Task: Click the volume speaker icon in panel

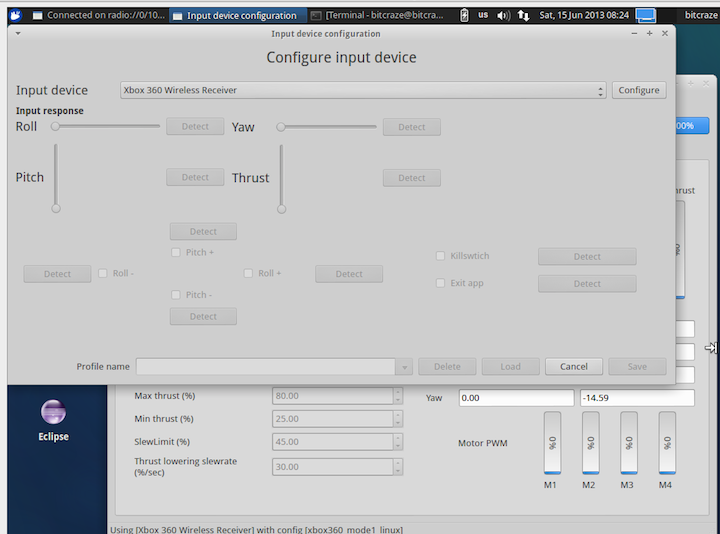Action: tap(503, 15)
